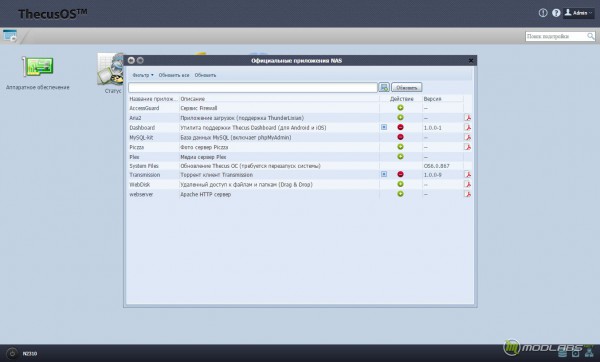Open the help question mark icon
This screenshot has width=600, height=362.
[x=556, y=13]
